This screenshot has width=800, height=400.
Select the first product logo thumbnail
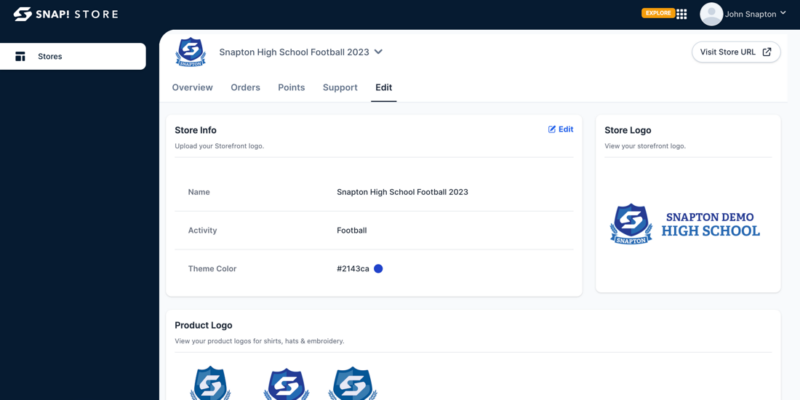(210, 383)
